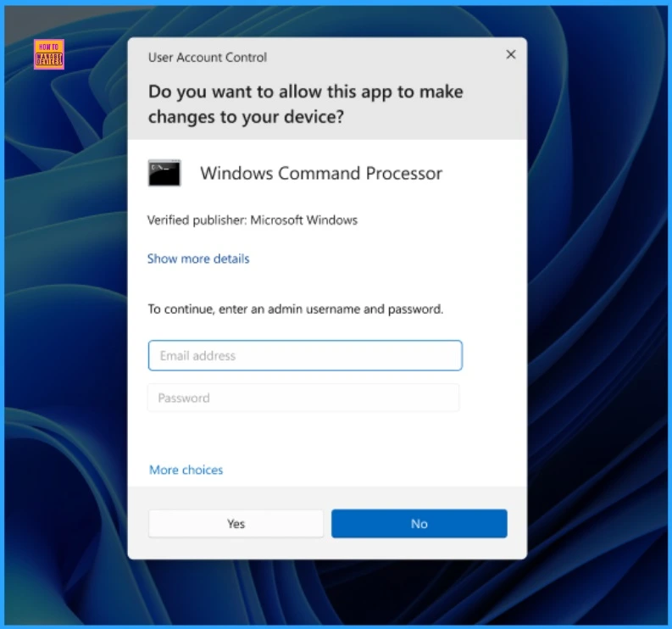
Task: Click Verified publisher: Microsoft Windows text
Action: 253,220
